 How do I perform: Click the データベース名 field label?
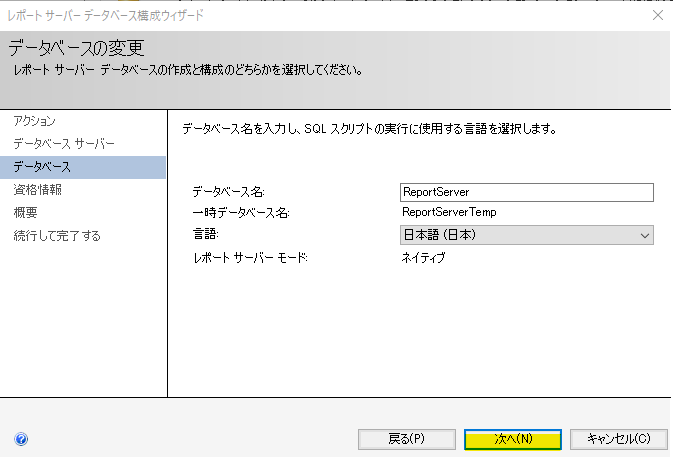[228, 190]
